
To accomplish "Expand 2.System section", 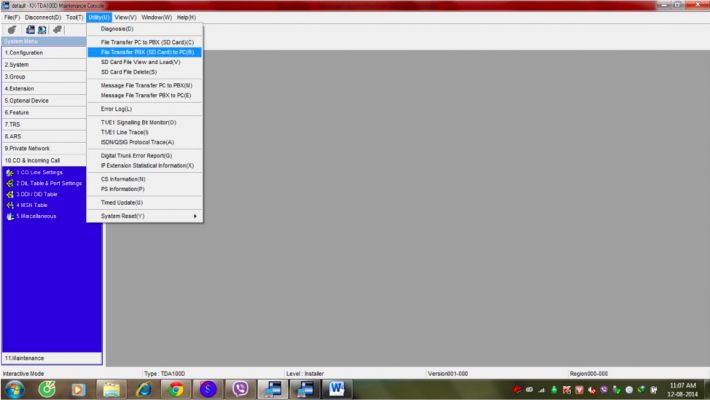I will pos(44,64).
